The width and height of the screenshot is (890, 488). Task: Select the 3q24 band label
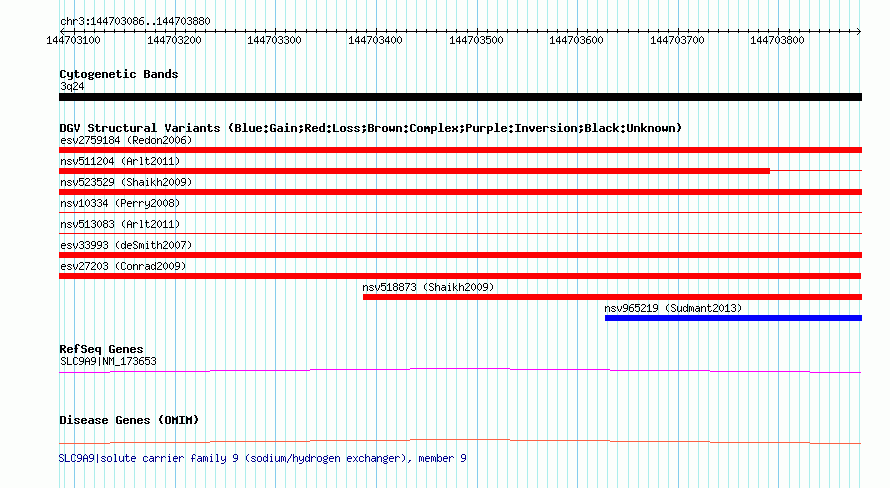[72, 86]
